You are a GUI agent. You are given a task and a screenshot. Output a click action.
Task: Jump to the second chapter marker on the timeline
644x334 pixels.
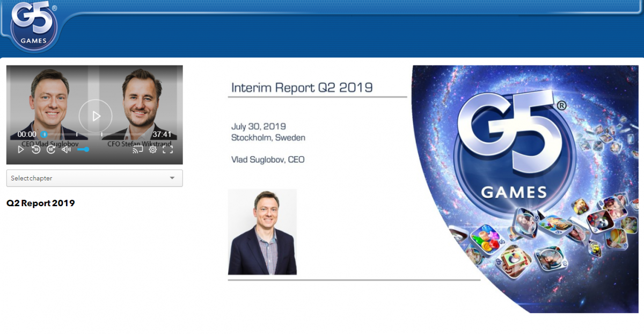(x=102, y=134)
